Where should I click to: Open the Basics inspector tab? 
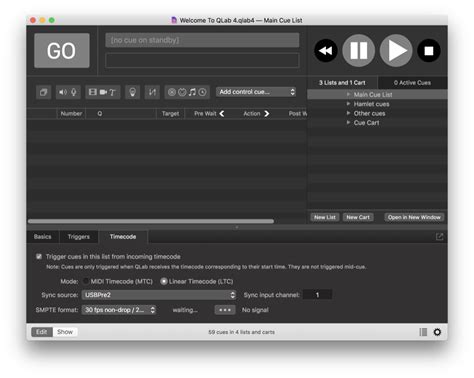pyautogui.click(x=43, y=237)
